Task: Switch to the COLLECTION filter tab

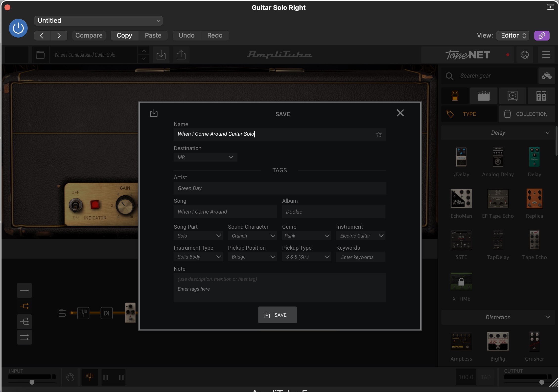Action: click(x=527, y=114)
